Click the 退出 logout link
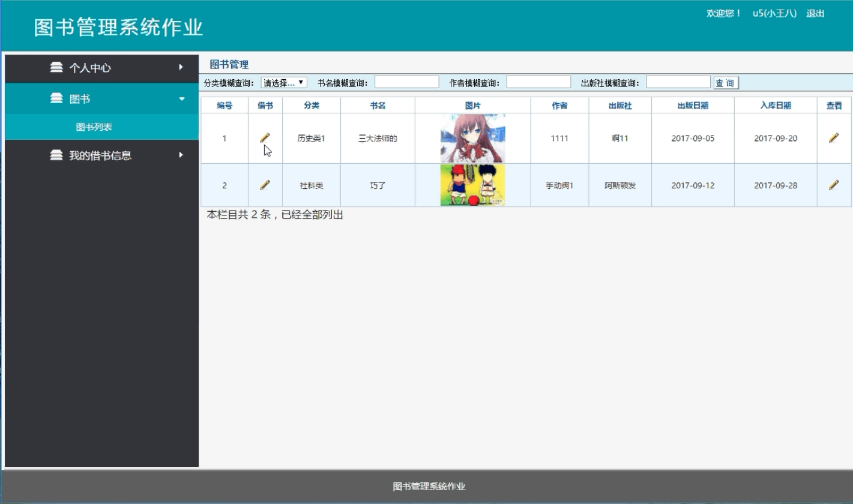 tap(815, 13)
